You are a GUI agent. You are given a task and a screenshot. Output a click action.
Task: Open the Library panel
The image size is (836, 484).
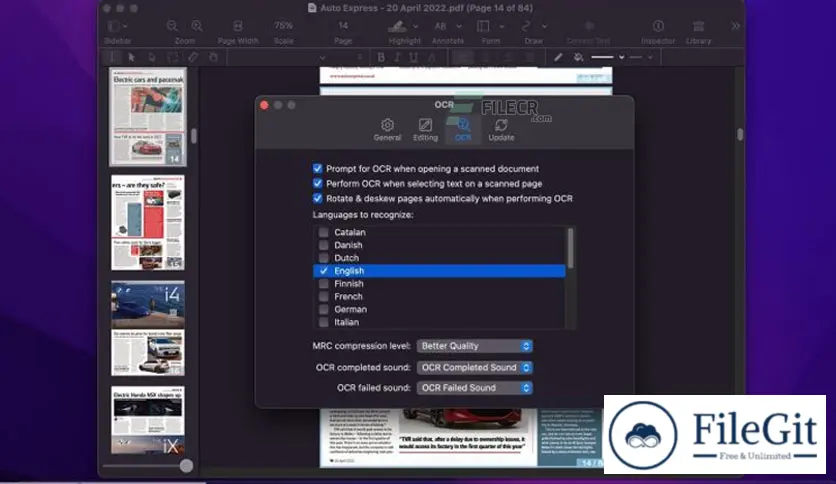click(698, 26)
